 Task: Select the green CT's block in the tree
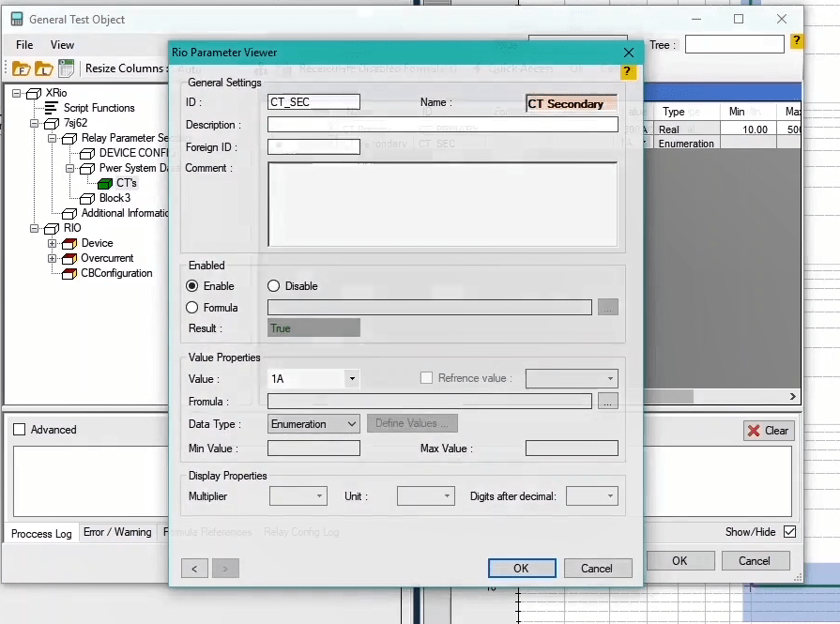point(105,183)
